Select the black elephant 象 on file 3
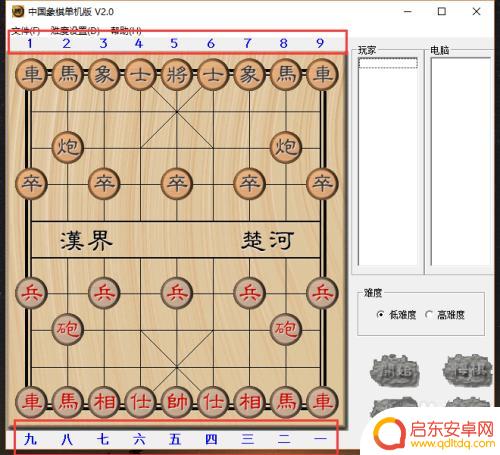500x455 pixels. [104, 74]
